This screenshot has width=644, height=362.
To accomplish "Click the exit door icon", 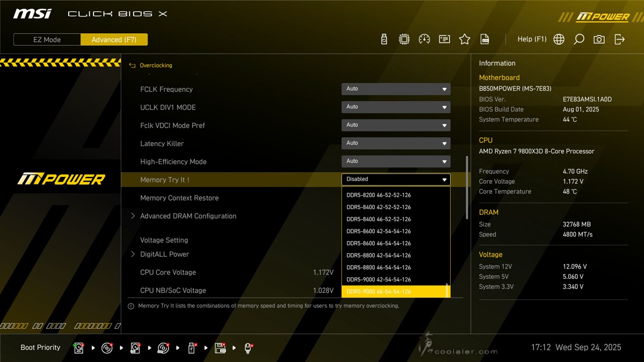I will pos(620,39).
